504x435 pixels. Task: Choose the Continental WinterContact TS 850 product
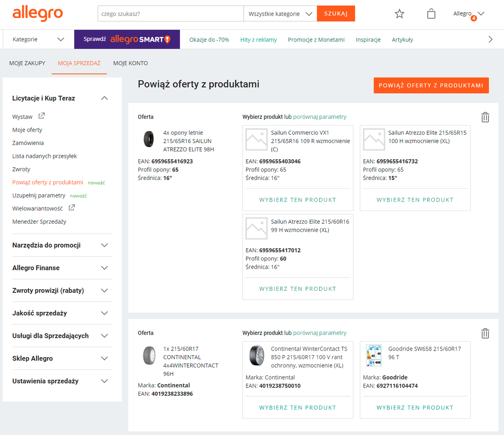point(298,408)
